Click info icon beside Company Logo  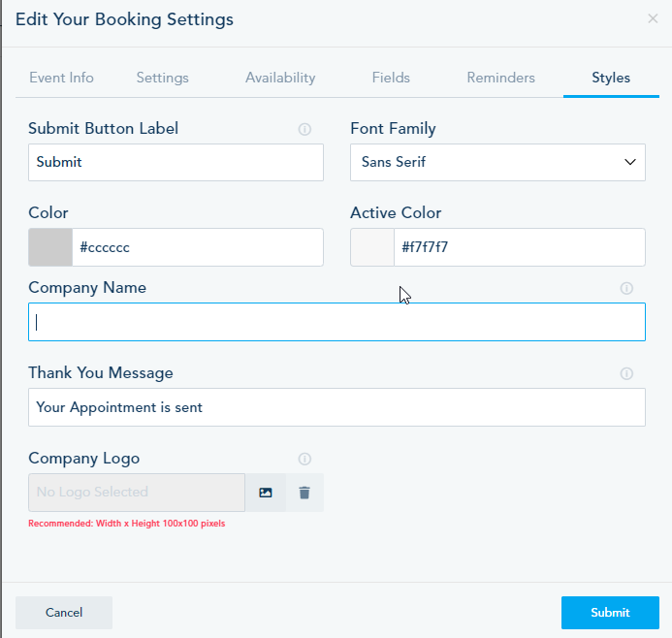point(304,459)
